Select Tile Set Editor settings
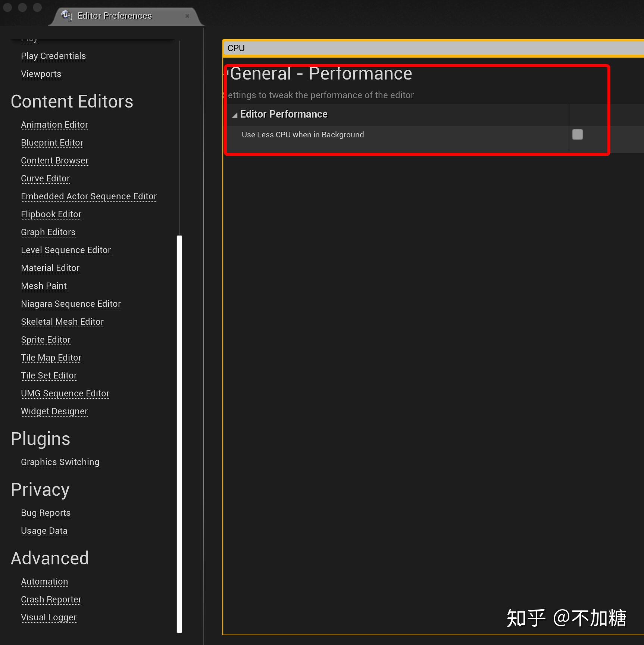Screen dimensions: 644x645 click(x=49, y=376)
